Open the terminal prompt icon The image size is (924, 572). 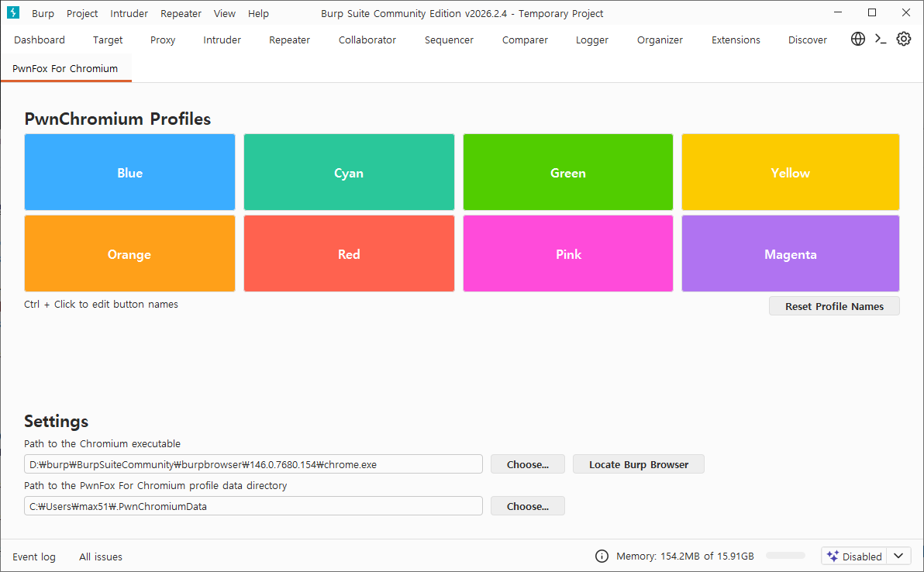(x=881, y=39)
